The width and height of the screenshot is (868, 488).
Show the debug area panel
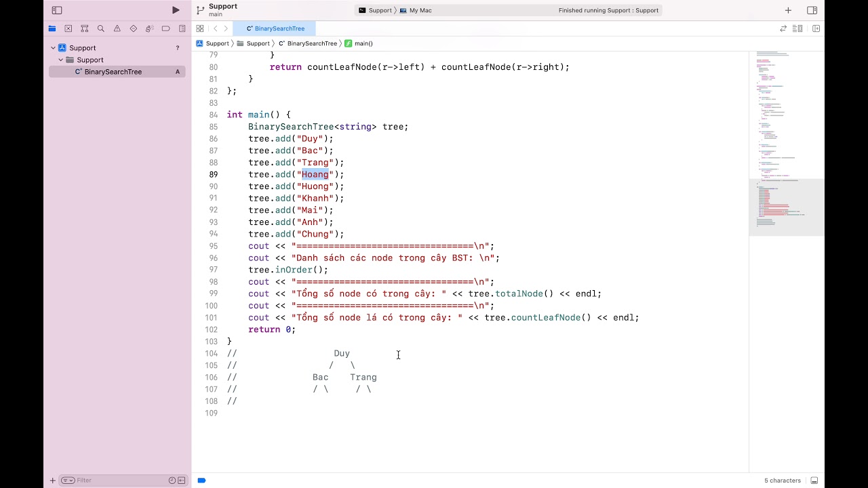click(814, 481)
